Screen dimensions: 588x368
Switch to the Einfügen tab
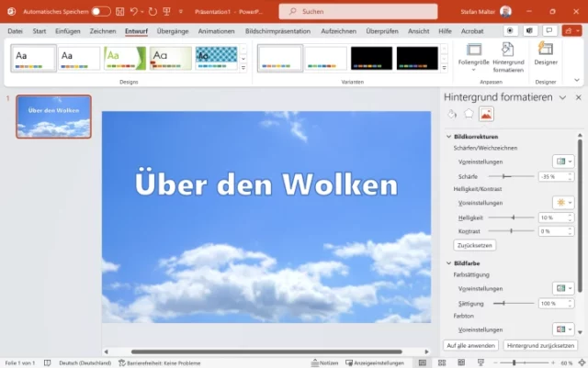(x=68, y=31)
